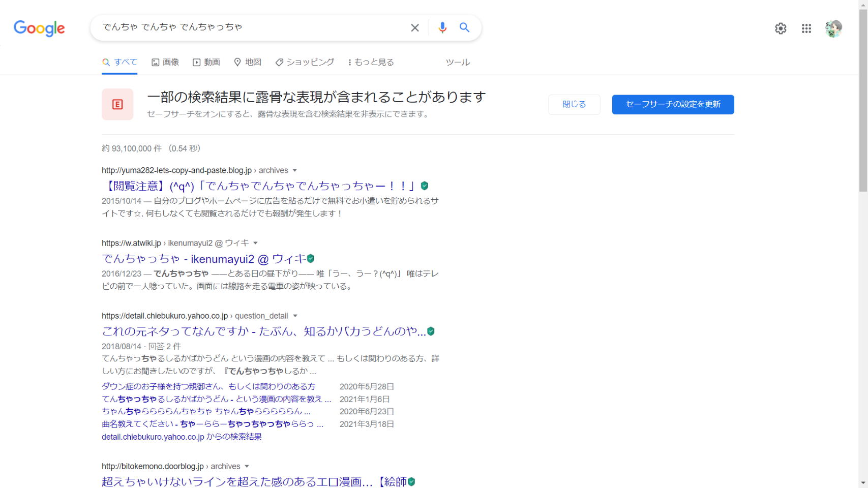Open the でんちゃっちゃ ikenumayui2 wiki result
Image resolution: width=868 pixels, height=488 pixels.
click(203, 259)
